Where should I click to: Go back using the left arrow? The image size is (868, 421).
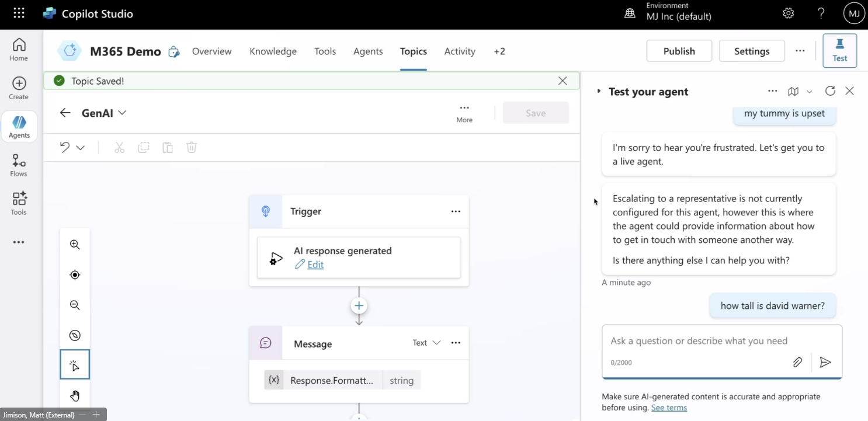click(x=65, y=113)
